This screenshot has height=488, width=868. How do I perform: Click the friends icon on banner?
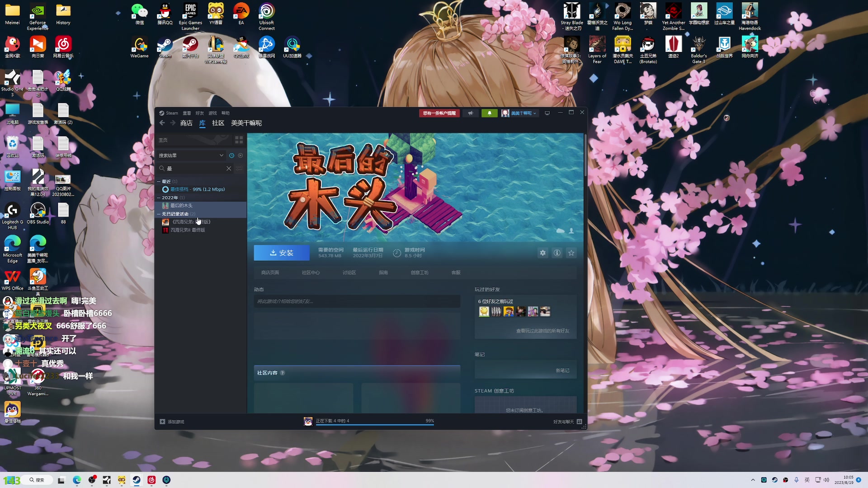[571, 231]
